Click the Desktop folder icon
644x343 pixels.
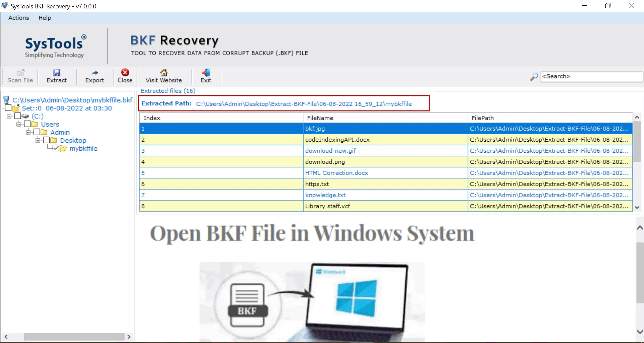[x=54, y=140]
